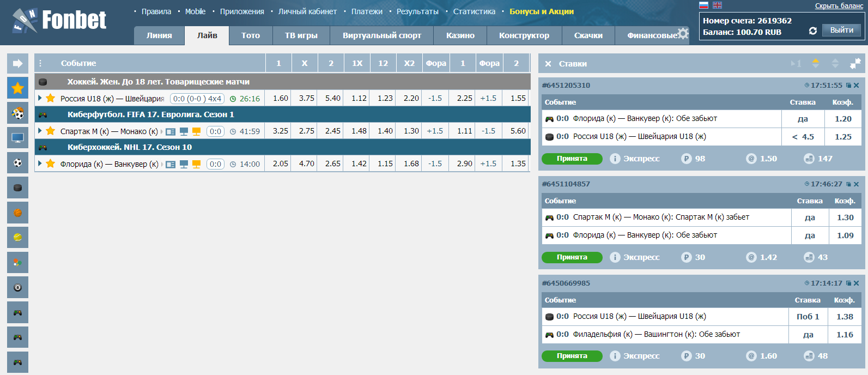Image resolution: width=868 pixels, height=375 pixels.
Task: Click info icon beside Экспресс in bet #6451104857
Action: [615, 257]
